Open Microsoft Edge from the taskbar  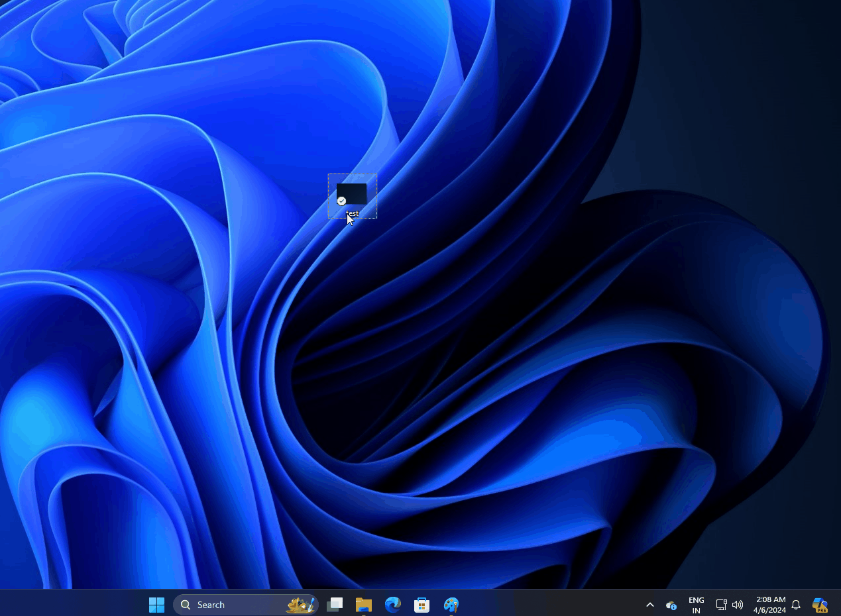click(x=393, y=605)
